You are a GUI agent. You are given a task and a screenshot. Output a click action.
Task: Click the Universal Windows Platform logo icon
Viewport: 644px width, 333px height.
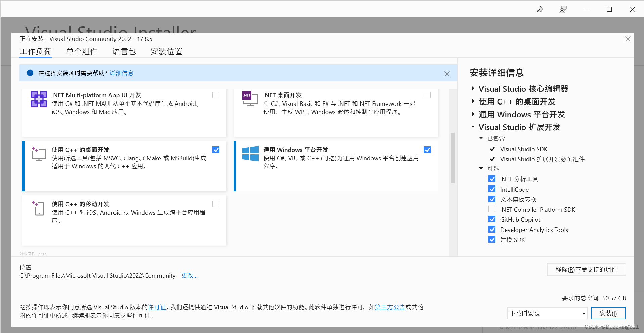[x=250, y=154]
